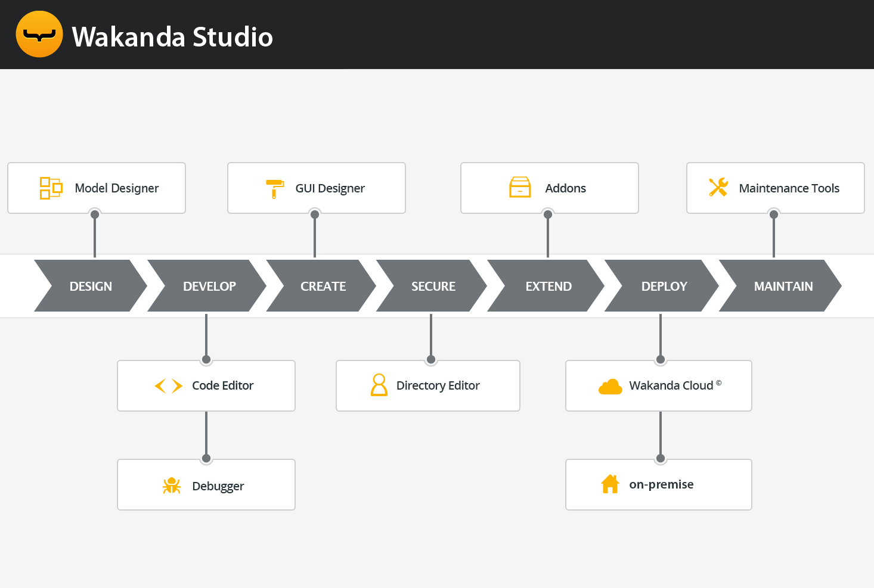This screenshot has height=588, width=874.
Task: Click the Model Designer icon
Action: click(x=51, y=188)
